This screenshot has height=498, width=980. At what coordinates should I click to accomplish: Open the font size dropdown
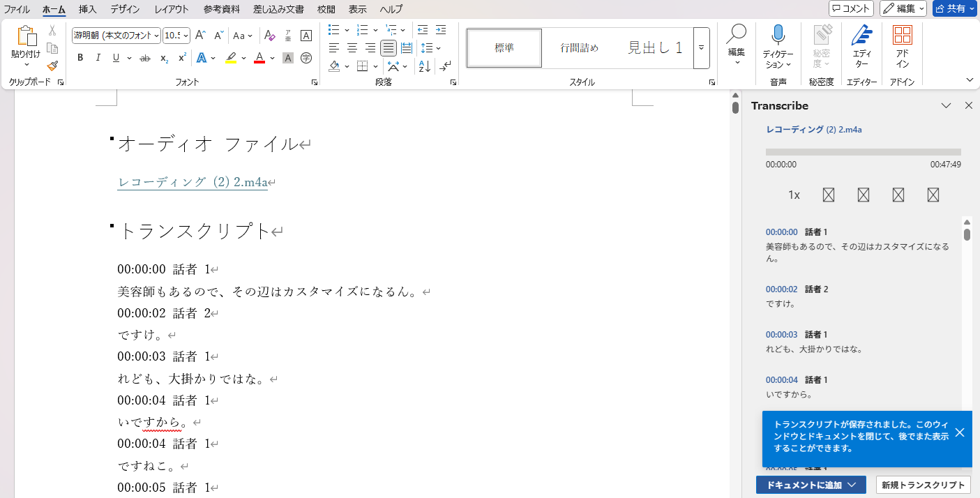tap(187, 34)
